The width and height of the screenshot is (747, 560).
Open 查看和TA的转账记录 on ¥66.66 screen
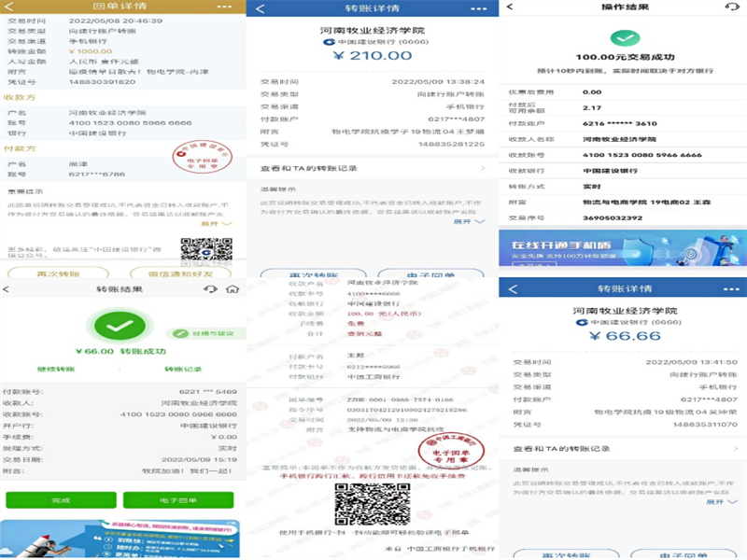tap(621, 449)
